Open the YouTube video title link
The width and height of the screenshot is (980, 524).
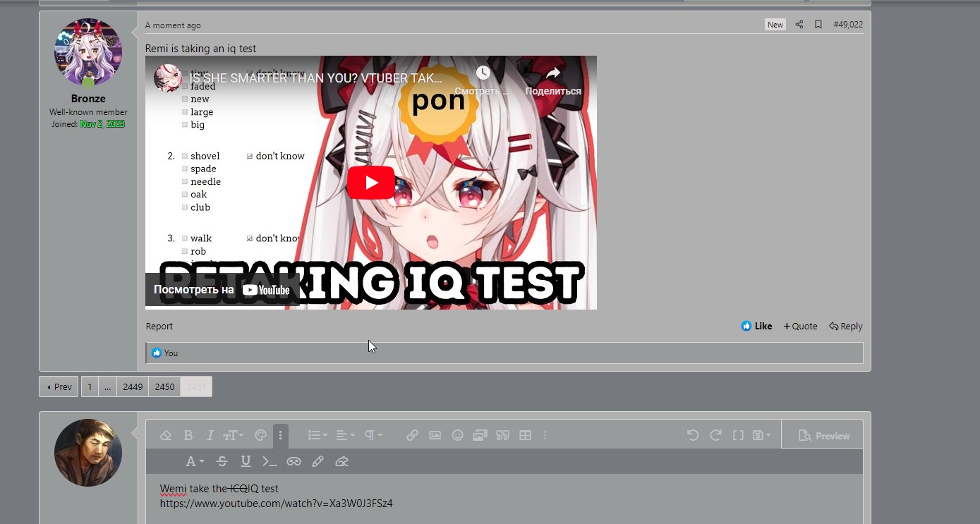pyautogui.click(x=316, y=78)
